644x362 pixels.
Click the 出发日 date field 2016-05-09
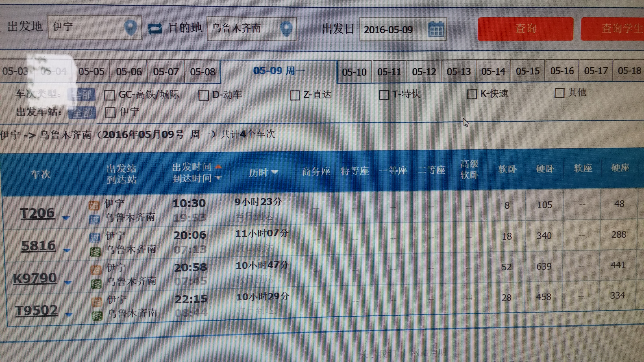tap(403, 30)
